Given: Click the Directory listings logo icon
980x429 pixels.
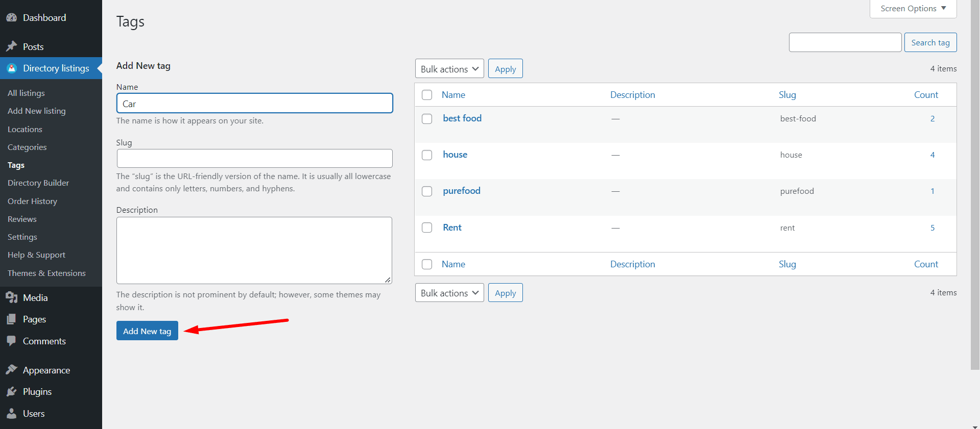Looking at the screenshot, I should pos(12,68).
